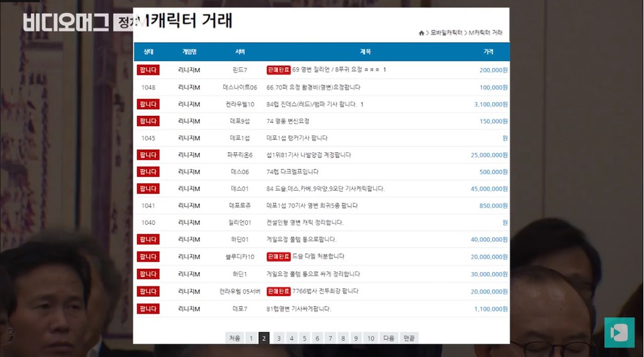Image resolution: width=644 pixels, height=357 pixels.
Task: Go to page 3
Action: [279, 338]
